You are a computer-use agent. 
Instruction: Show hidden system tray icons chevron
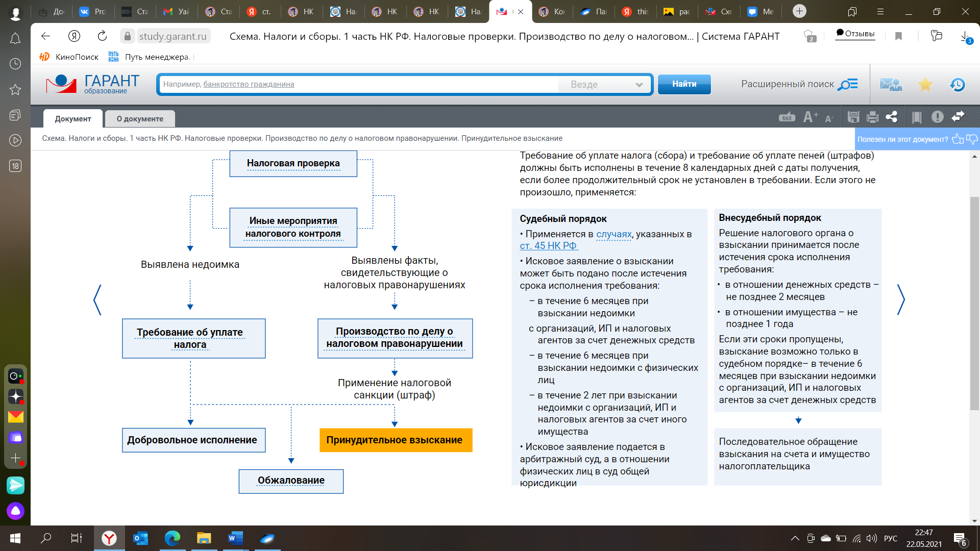tap(795, 538)
